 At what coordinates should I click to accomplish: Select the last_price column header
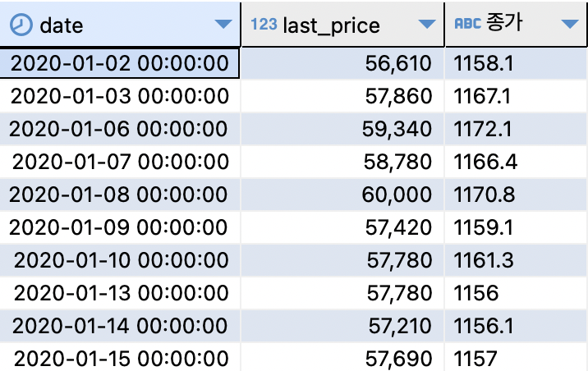click(x=342, y=25)
